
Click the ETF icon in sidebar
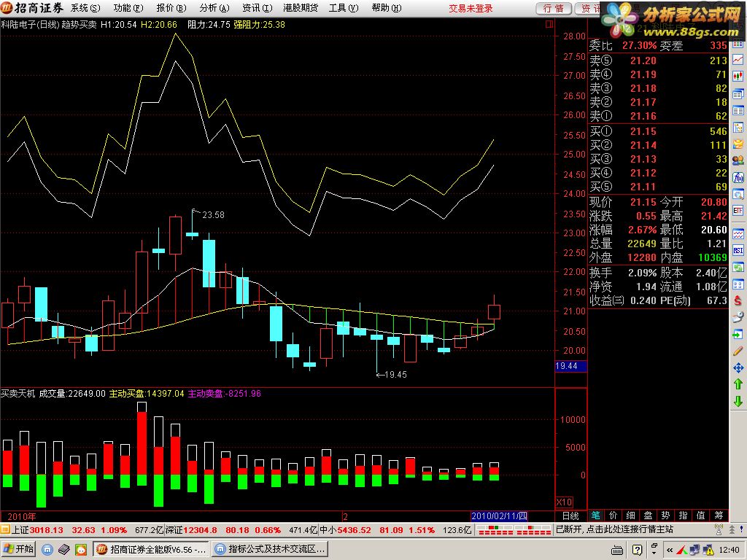pyautogui.click(x=738, y=210)
